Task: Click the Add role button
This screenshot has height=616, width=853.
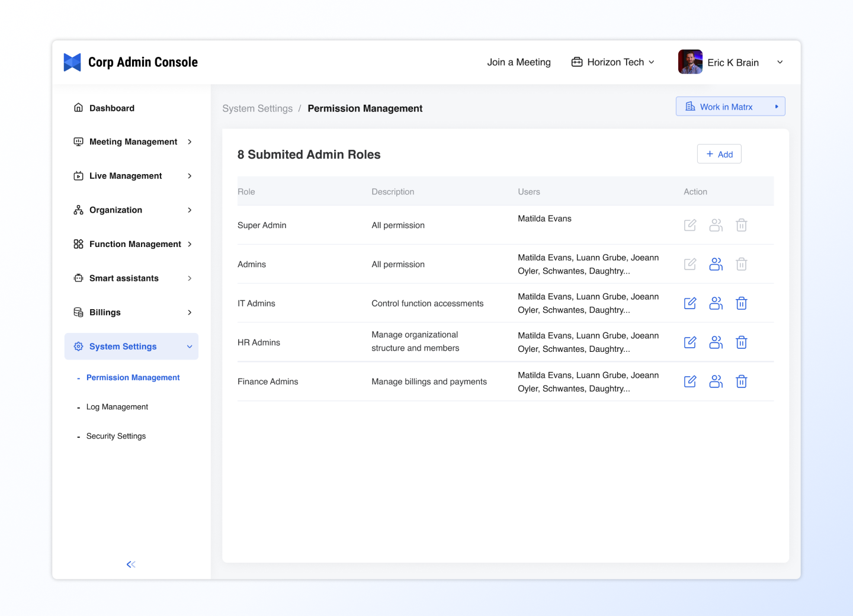Action: 719,154
